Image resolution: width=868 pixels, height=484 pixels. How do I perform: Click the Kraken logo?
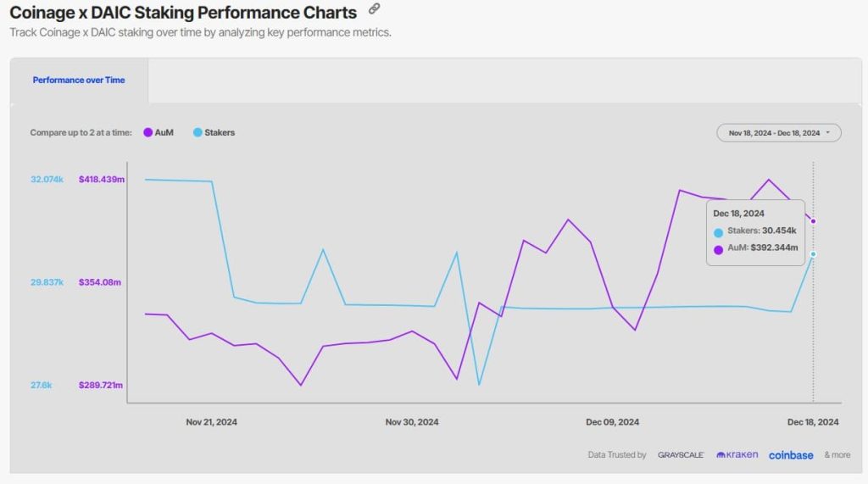pos(737,454)
